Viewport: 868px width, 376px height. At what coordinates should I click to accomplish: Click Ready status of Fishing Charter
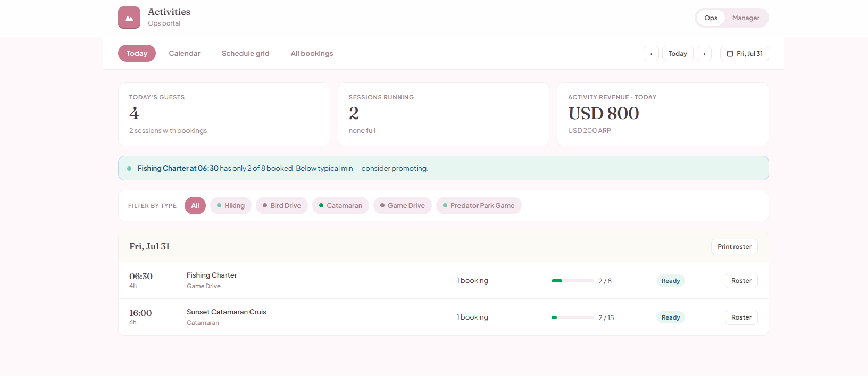[x=671, y=281]
